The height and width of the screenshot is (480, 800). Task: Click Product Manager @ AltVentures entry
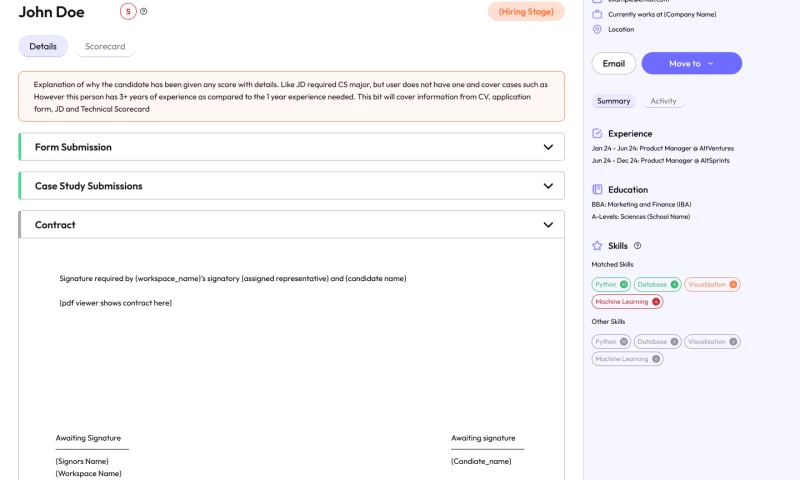(x=663, y=148)
